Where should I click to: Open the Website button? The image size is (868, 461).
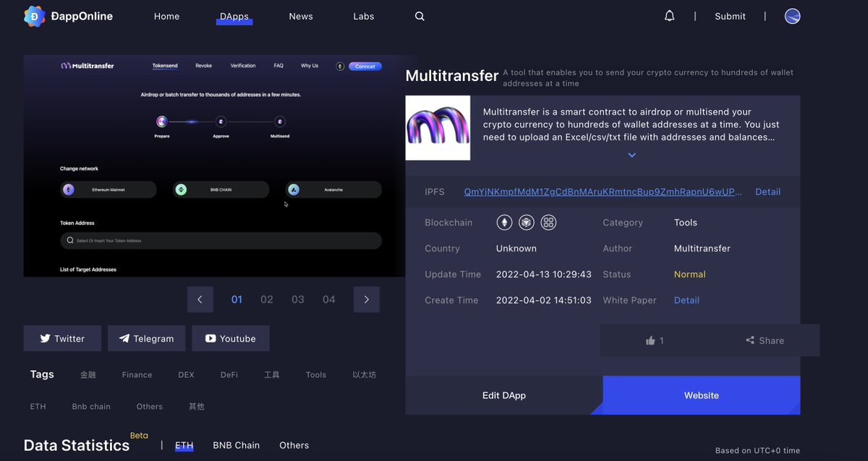tap(702, 395)
